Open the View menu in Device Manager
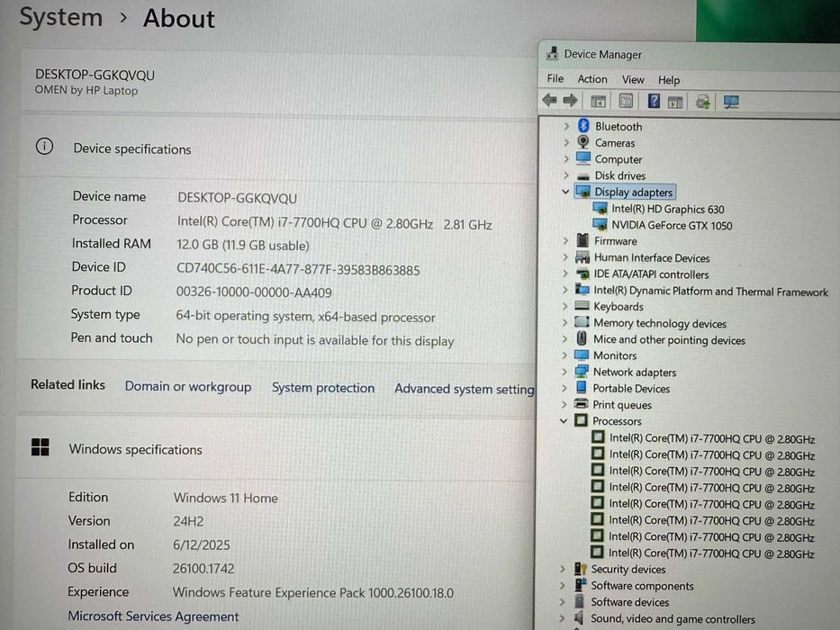The width and height of the screenshot is (840, 630). click(633, 80)
